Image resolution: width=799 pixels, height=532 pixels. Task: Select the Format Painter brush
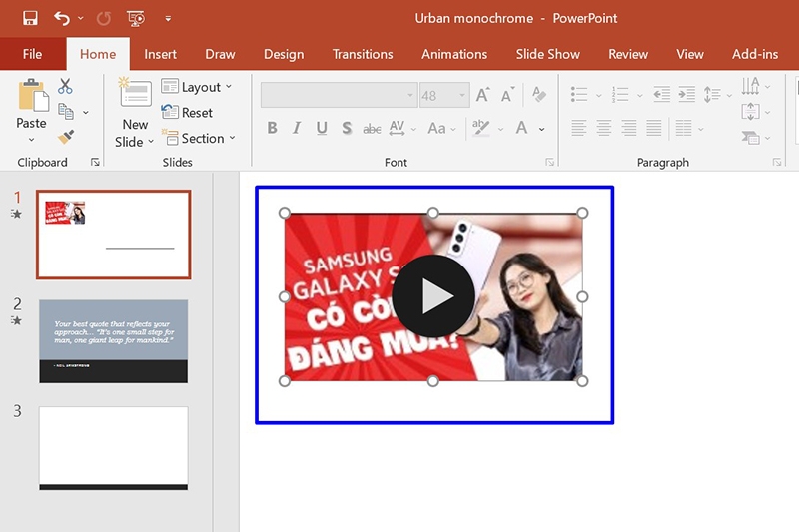coord(66,136)
